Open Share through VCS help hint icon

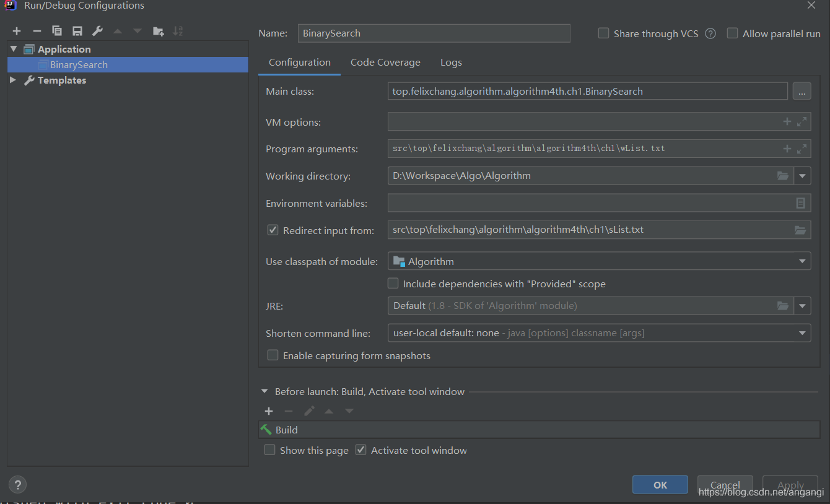coord(710,33)
